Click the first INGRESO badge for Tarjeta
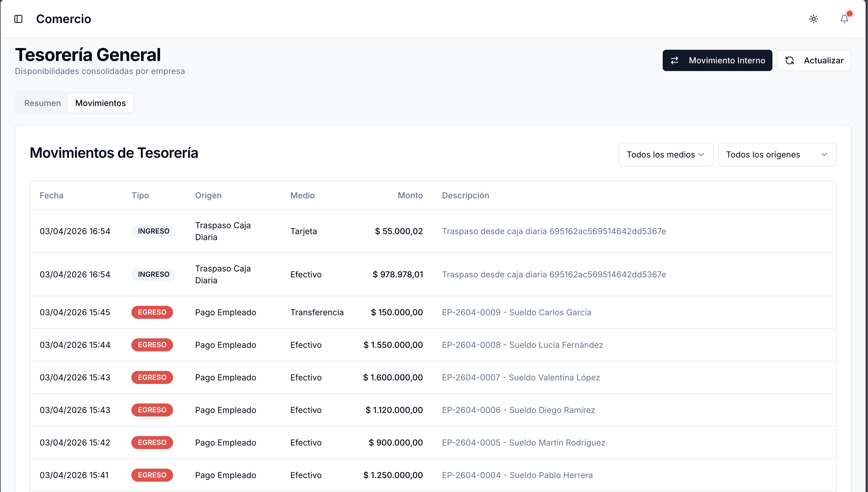 (153, 231)
